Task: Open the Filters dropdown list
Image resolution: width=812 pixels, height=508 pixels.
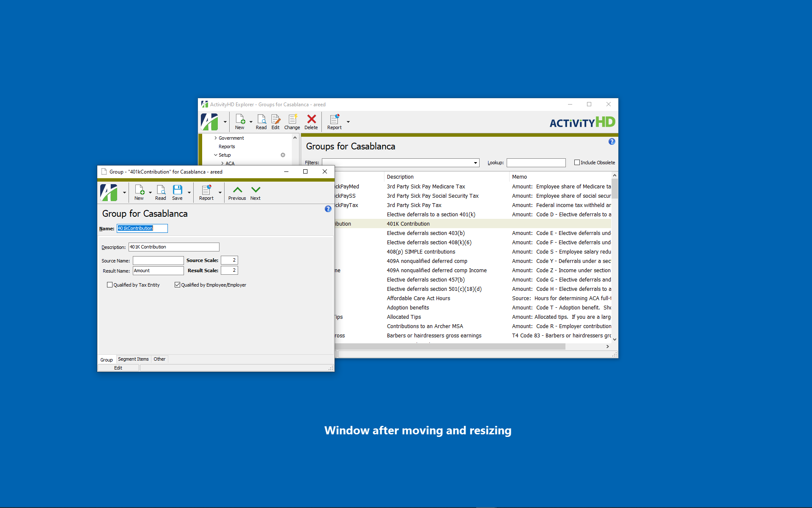Action: pos(475,163)
